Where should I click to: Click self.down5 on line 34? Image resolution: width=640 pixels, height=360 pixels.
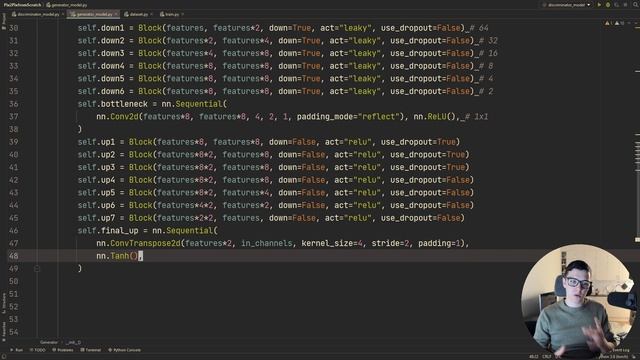tap(101, 79)
